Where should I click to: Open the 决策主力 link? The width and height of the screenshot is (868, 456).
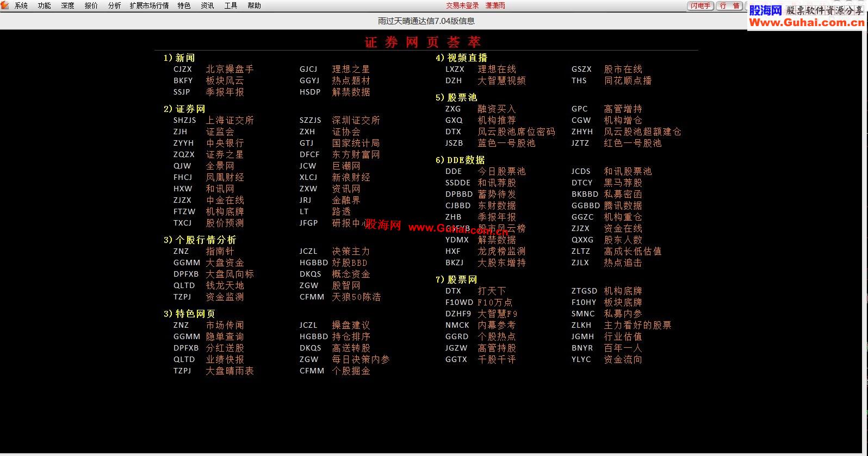coord(351,251)
